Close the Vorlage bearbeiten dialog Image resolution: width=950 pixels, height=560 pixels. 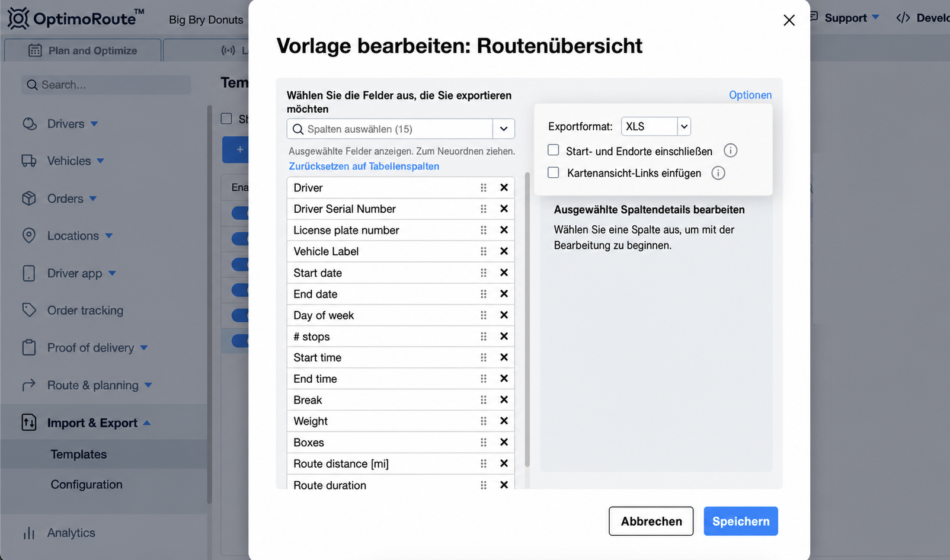789,20
